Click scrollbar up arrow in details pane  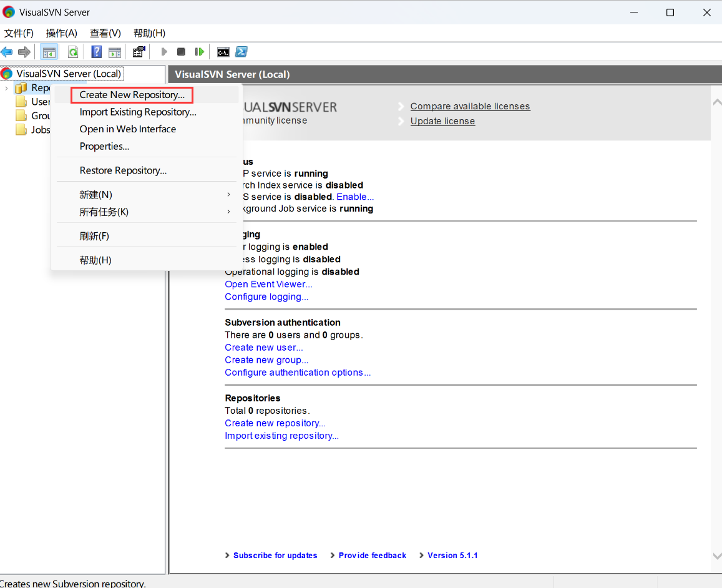click(x=717, y=102)
